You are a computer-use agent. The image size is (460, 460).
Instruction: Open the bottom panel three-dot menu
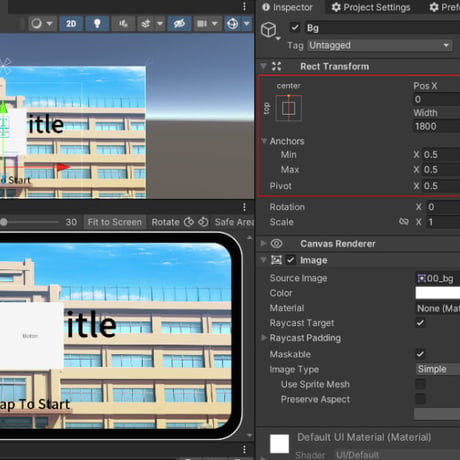(x=244, y=449)
